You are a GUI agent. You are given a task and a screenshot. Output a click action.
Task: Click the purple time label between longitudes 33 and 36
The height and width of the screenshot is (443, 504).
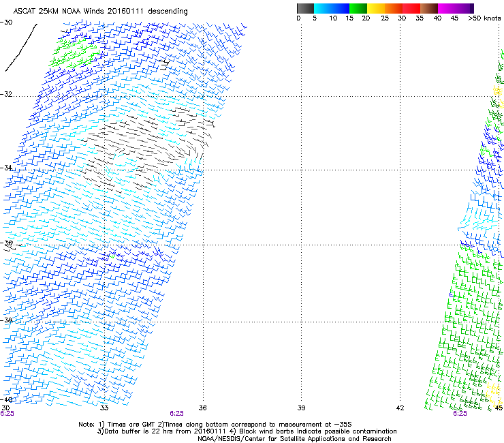[x=177, y=414]
